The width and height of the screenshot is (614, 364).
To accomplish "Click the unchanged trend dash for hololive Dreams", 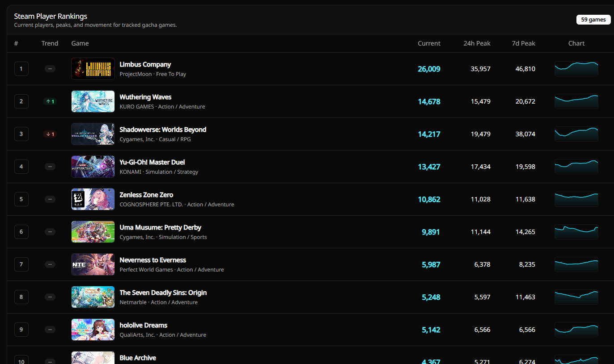I will (x=50, y=330).
